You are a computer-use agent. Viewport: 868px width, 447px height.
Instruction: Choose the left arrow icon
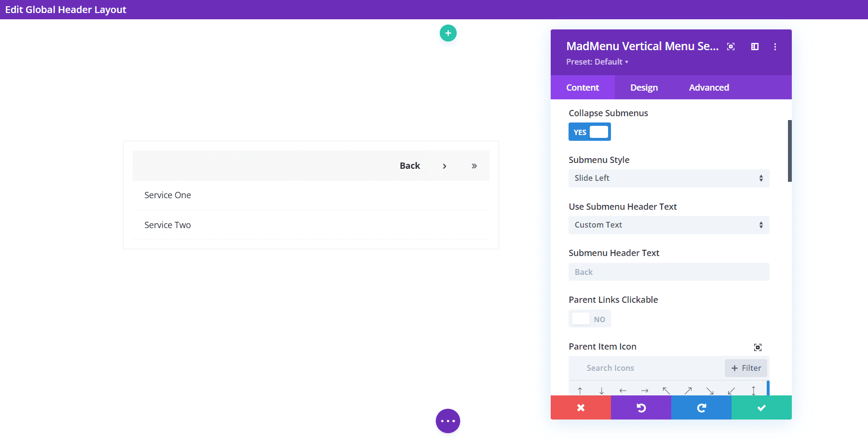(x=623, y=390)
